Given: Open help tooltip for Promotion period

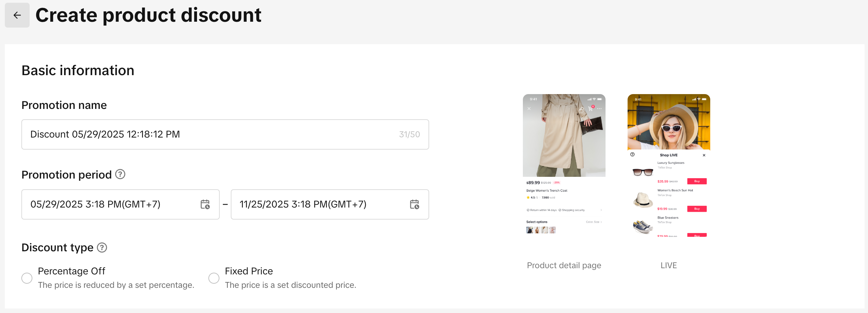Looking at the screenshot, I should click(x=120, y=174).
